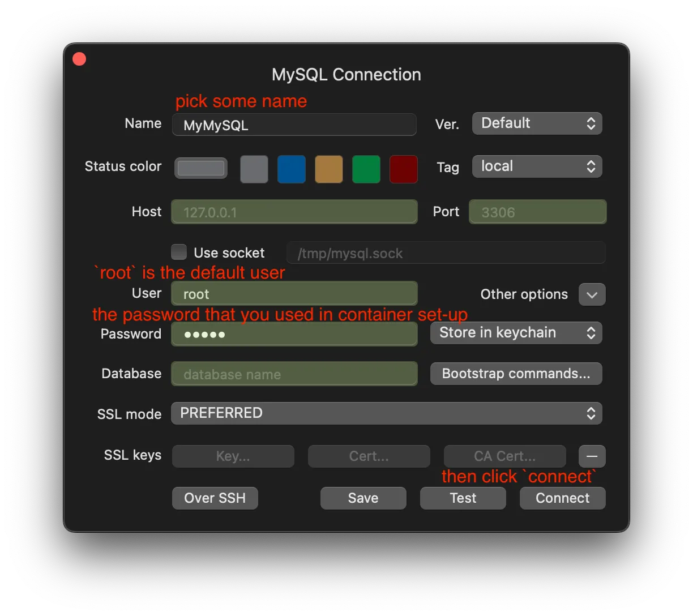Click the SSL Cert... button
This screenshot has height=616, width=693.
click(369, 456)
